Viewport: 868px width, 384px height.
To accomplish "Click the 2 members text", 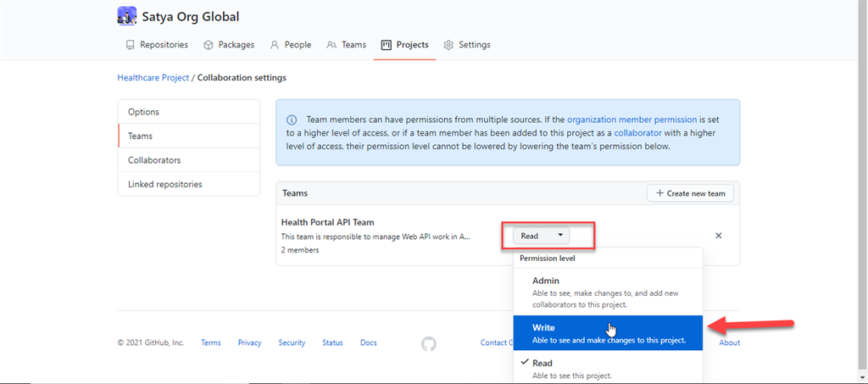I will tap(300, 249).
